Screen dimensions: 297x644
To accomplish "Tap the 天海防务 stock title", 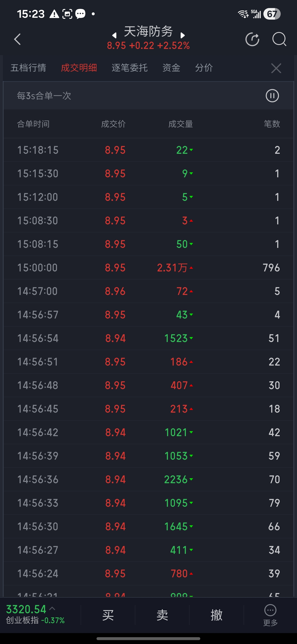I will 148,32.
